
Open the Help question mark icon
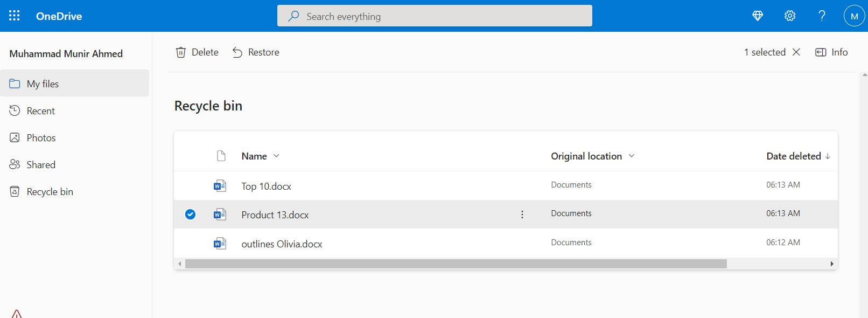point(822,16)
